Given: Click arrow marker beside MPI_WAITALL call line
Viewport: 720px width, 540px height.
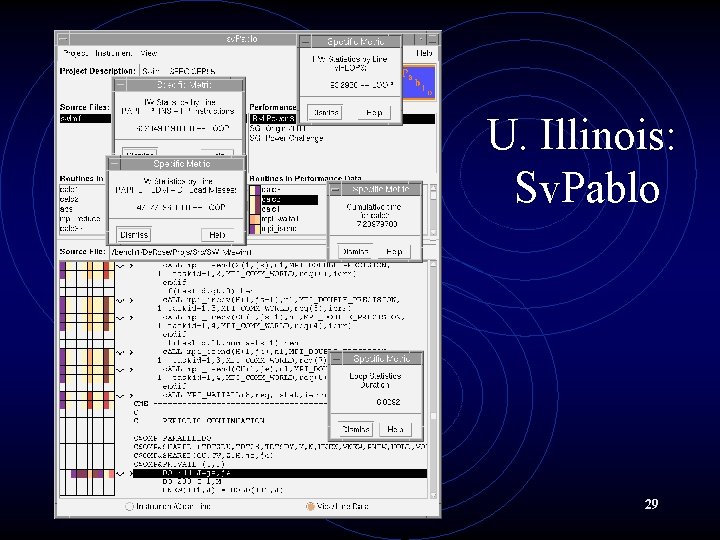Looking at the screenshot, I should click(131, 395).
